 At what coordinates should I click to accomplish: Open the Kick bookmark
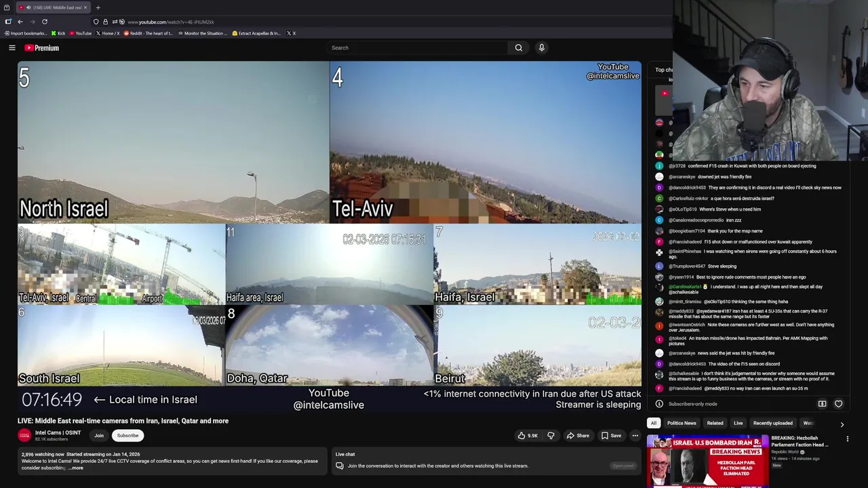58,33
